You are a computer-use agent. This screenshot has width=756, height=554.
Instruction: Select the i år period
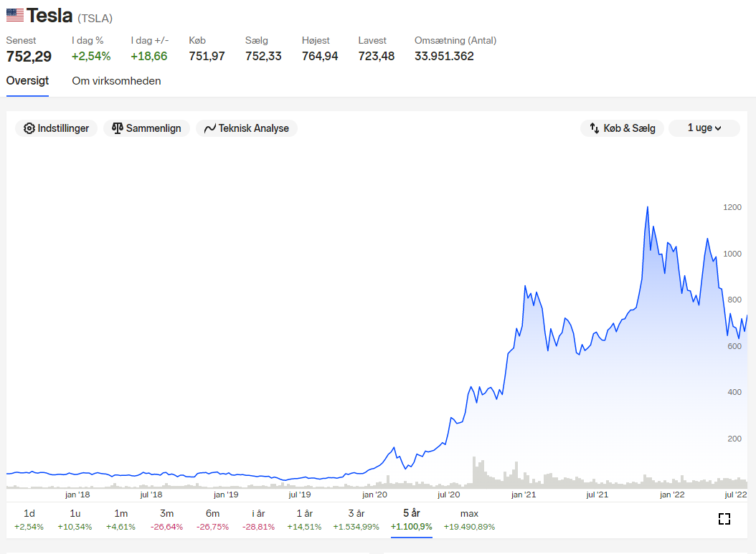[x=258, y=520]
